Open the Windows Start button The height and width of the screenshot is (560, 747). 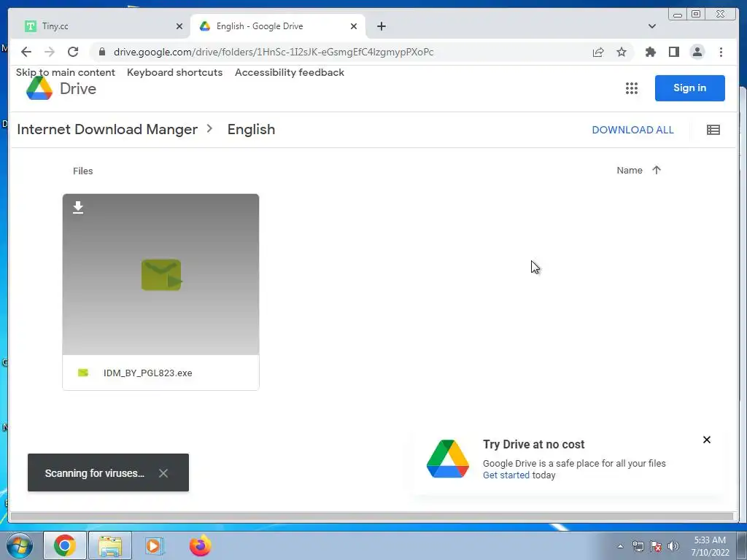[x=20, y=545]
